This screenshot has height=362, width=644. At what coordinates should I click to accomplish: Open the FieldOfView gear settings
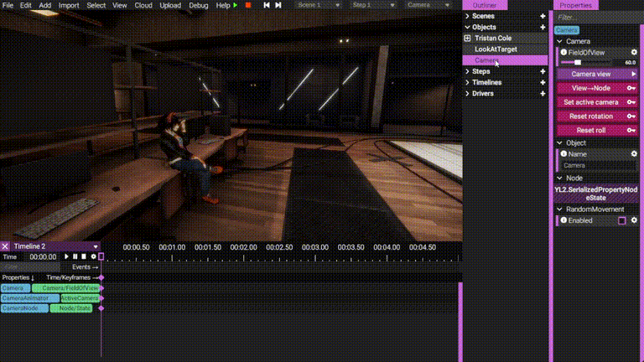(x=634, y=52)
